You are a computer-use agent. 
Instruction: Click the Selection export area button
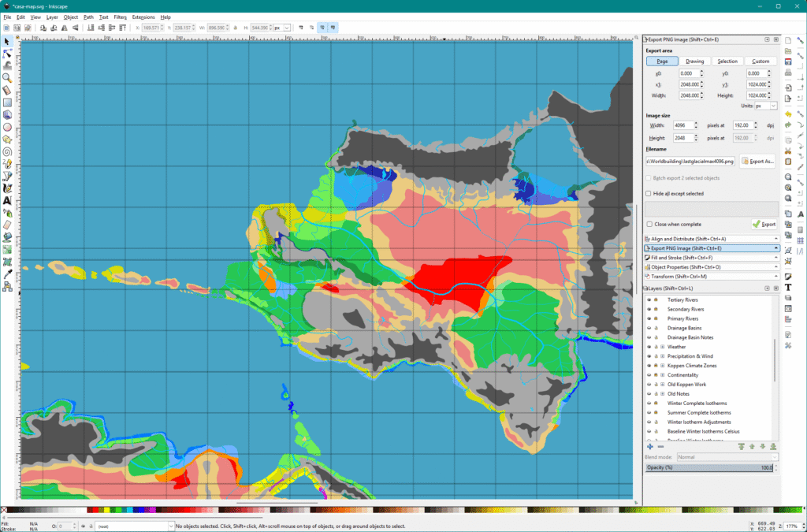[x=727, y=61]
